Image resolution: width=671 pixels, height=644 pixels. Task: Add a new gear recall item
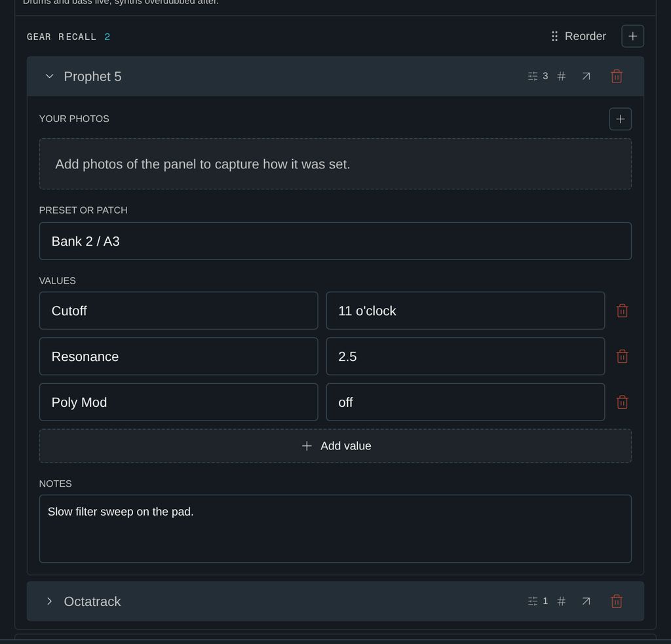pos(632,37)
